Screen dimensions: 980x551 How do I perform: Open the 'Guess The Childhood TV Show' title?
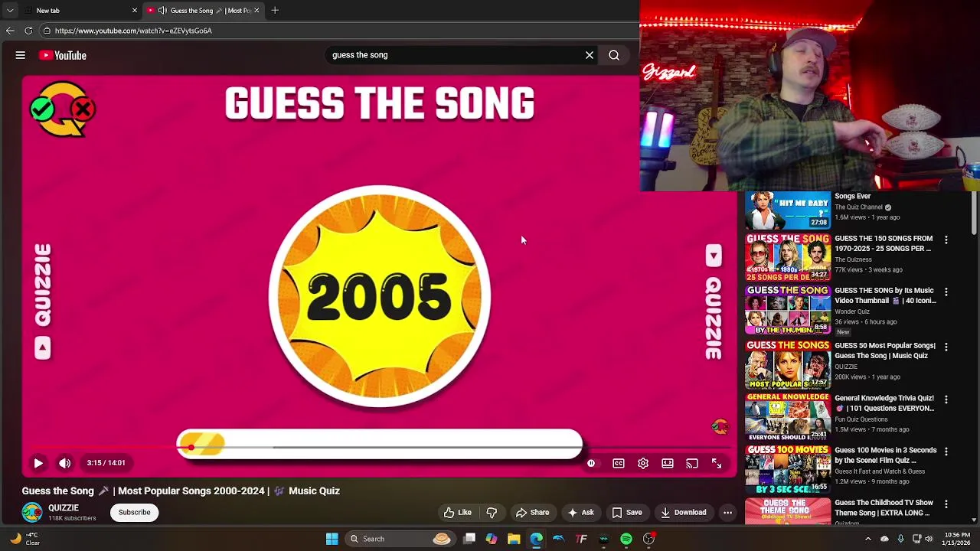[884, 507]
